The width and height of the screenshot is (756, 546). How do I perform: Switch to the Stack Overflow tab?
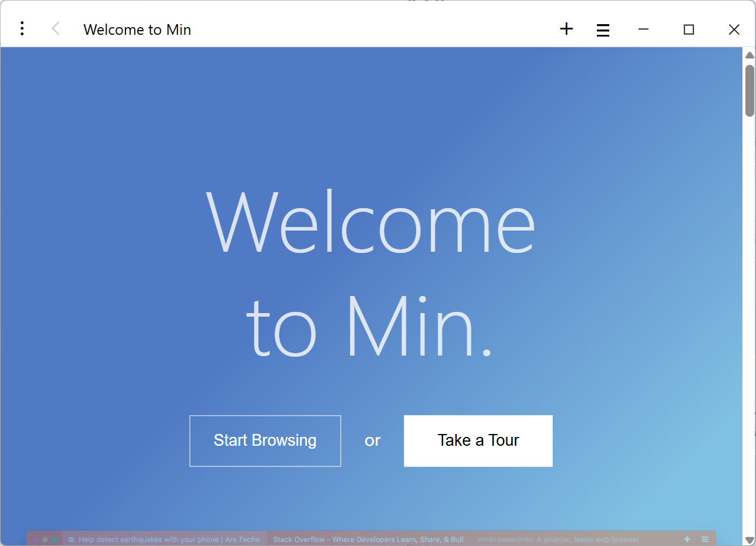(368, 539)
